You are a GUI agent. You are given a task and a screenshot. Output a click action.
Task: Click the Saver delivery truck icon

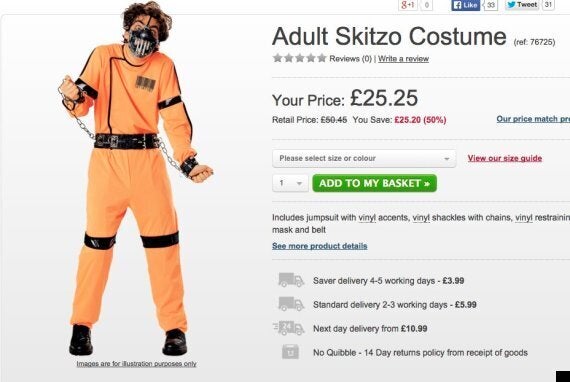click(291, 280)
